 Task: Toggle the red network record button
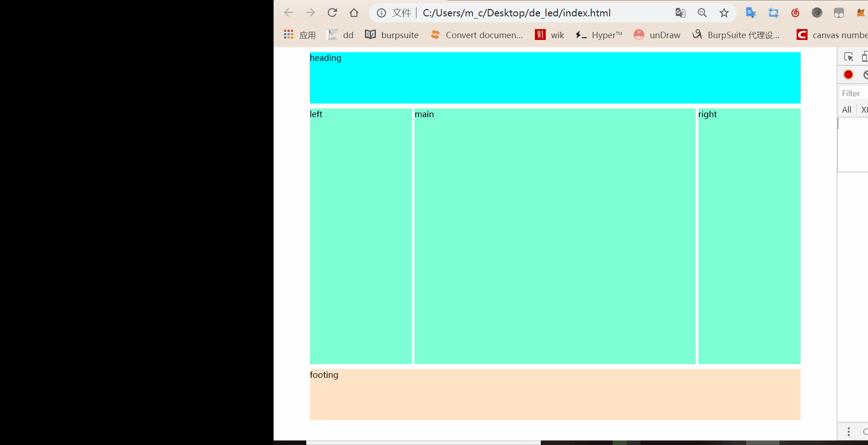pos(848,74)
